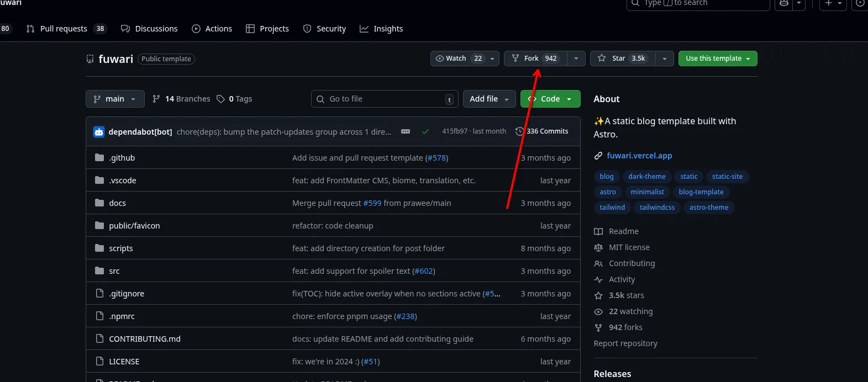Open the green Code dropdown

pyautogui.click(x=550, y=99)
